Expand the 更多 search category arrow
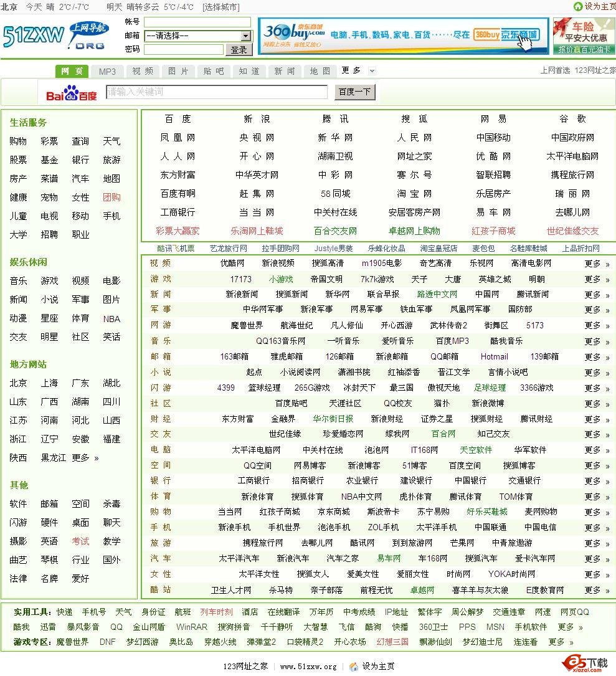Screen dimensions: 616x676 (x=372, y=70)
